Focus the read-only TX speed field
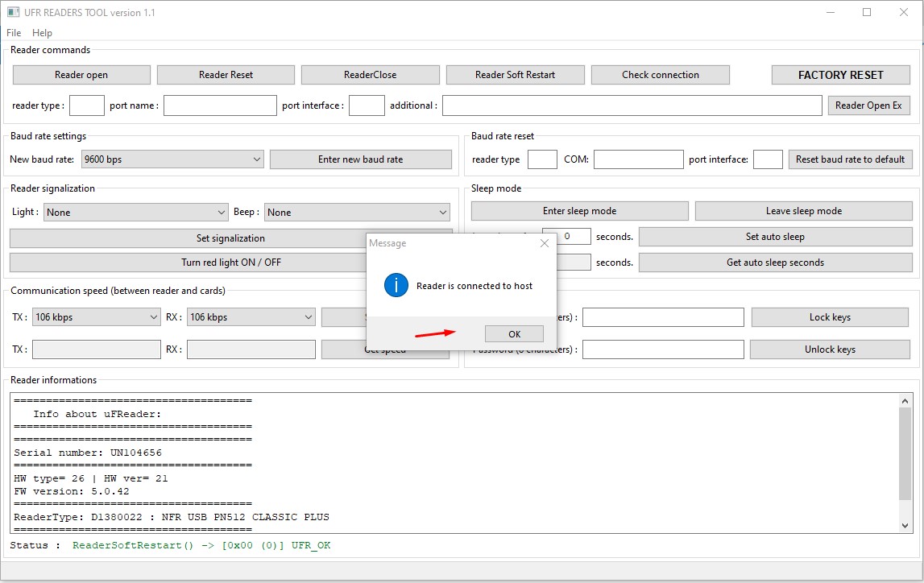Image resolution: width=924 pixels, height=583 pixels. [97, 349]
